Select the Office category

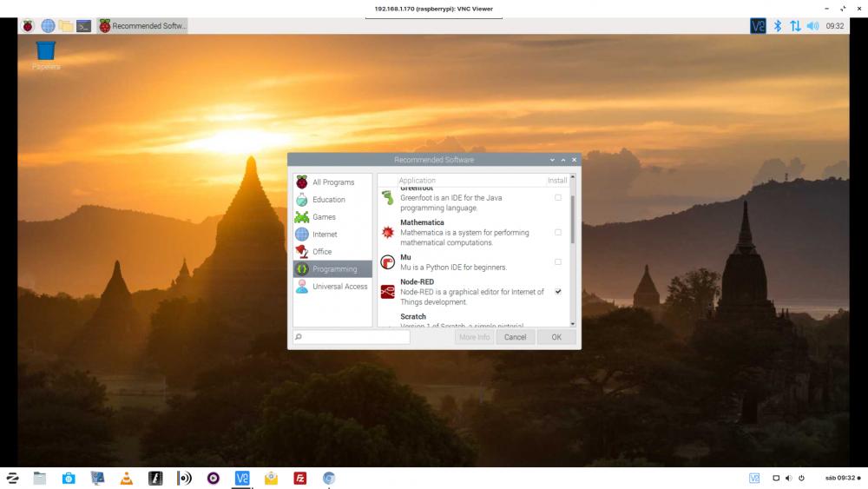(x=332, y=251)
